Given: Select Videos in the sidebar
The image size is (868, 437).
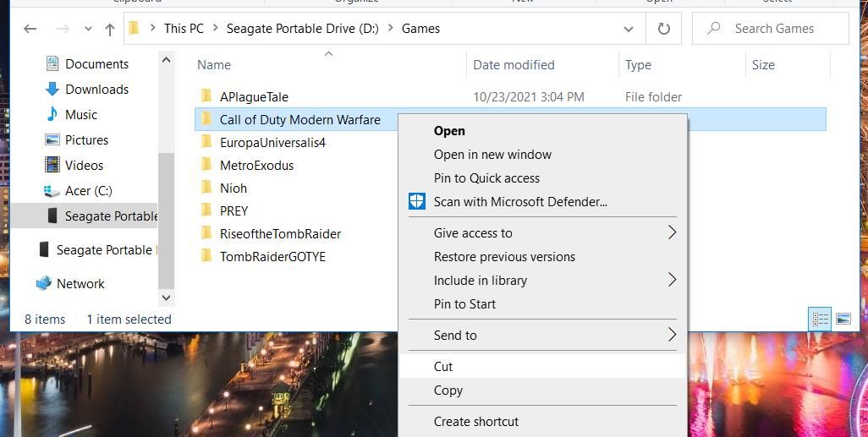Looking at the screenshot, I should pos(84,166).
